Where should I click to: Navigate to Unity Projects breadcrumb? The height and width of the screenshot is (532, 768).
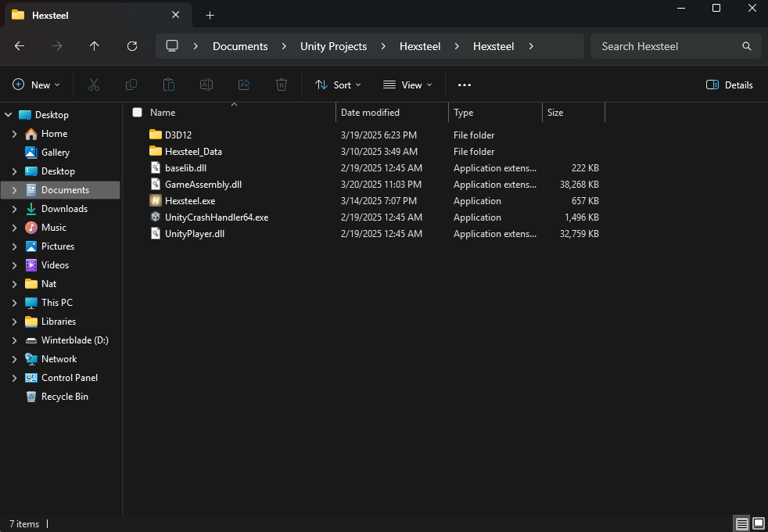pos(333,46)
